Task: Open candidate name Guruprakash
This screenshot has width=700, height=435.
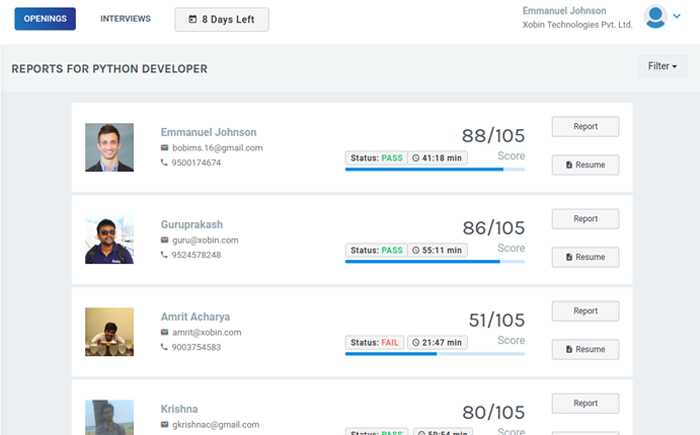Action: pyautogui.click(x=192, y=225)
